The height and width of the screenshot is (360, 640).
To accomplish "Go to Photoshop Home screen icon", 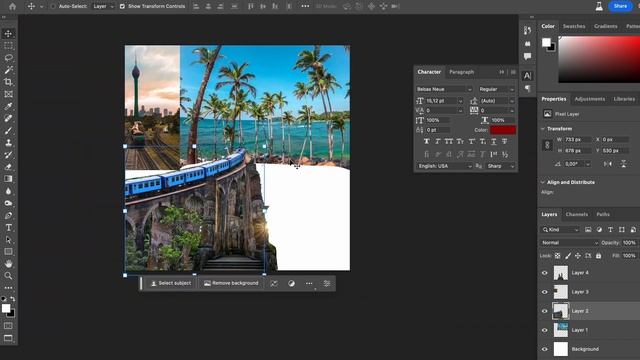I will [x=12, y=6].
